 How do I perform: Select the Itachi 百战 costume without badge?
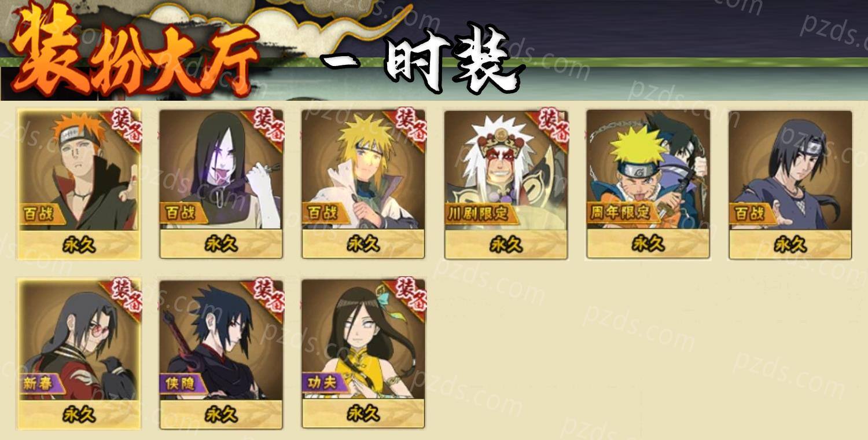(790, 184)
